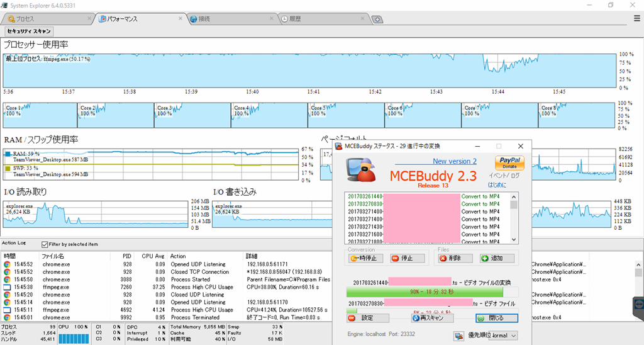The image size is (644, 345).
Task: Open イベント/ログ in MCEBuddy
Action: [x=504, y=176]
